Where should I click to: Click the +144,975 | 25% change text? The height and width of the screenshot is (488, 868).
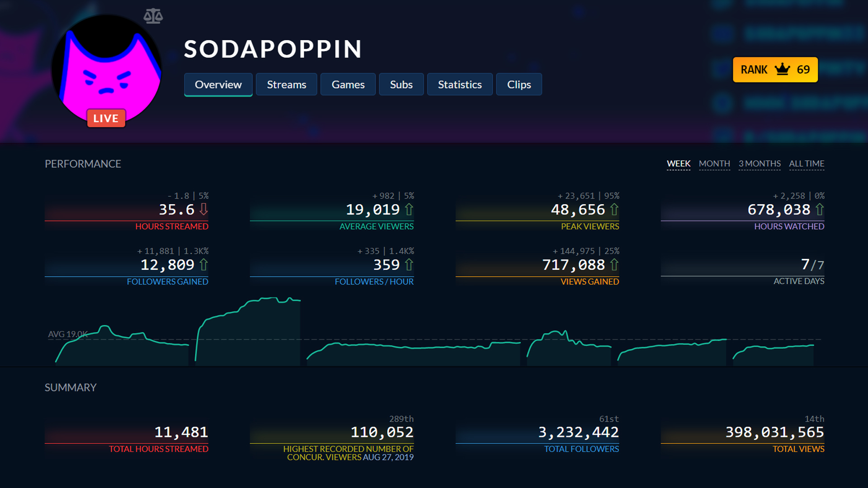[586, 251]
